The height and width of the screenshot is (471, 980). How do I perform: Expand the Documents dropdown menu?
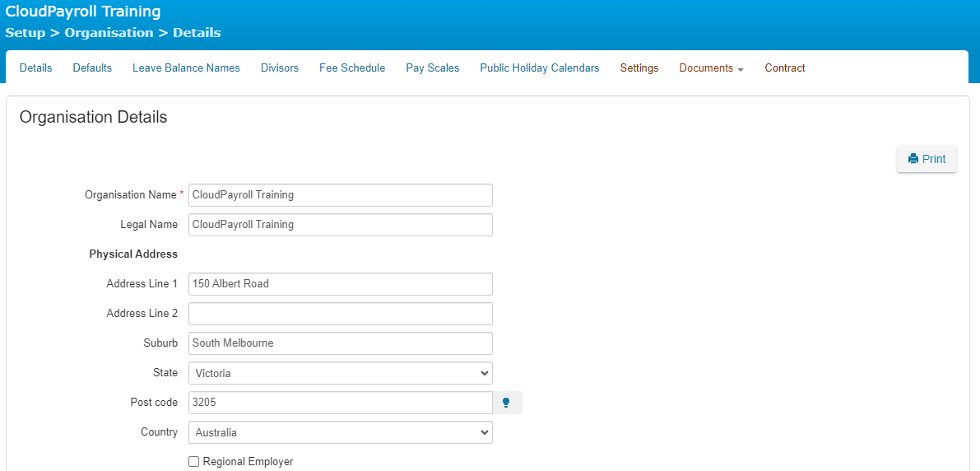(711, 68)
